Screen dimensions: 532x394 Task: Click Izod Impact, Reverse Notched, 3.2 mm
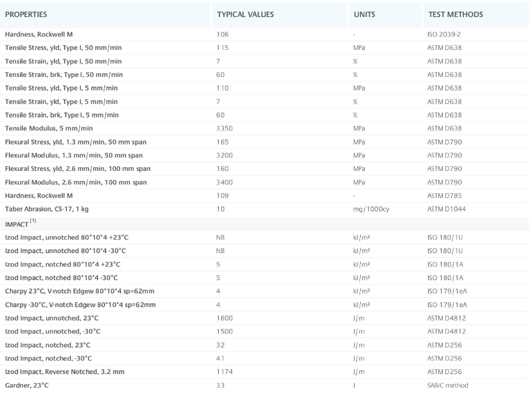(65, 372)
